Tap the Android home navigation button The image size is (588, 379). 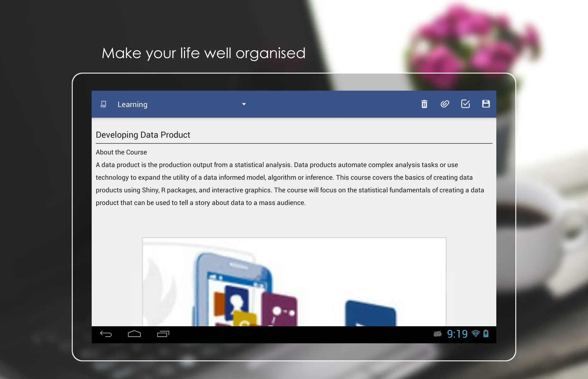pyautogui.click(x=134, y=334)
